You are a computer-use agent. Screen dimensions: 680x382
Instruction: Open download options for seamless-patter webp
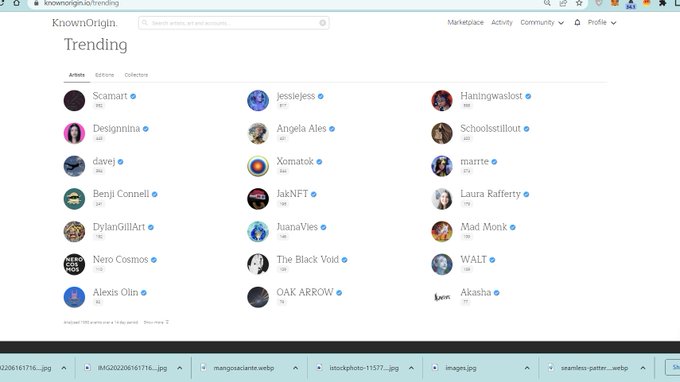tap(643, 368)
